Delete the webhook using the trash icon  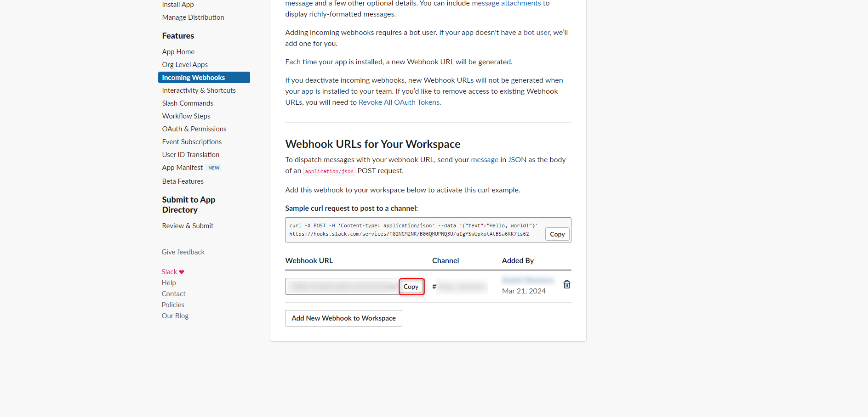(x=566, y=285)
